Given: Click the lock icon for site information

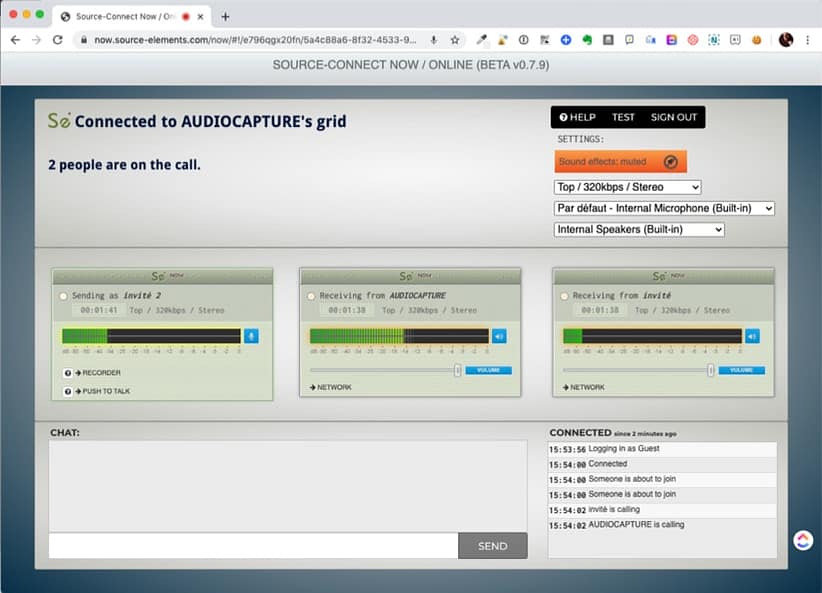Looking at the screenshot, I should pyautogui.click(x=84, y=40).
